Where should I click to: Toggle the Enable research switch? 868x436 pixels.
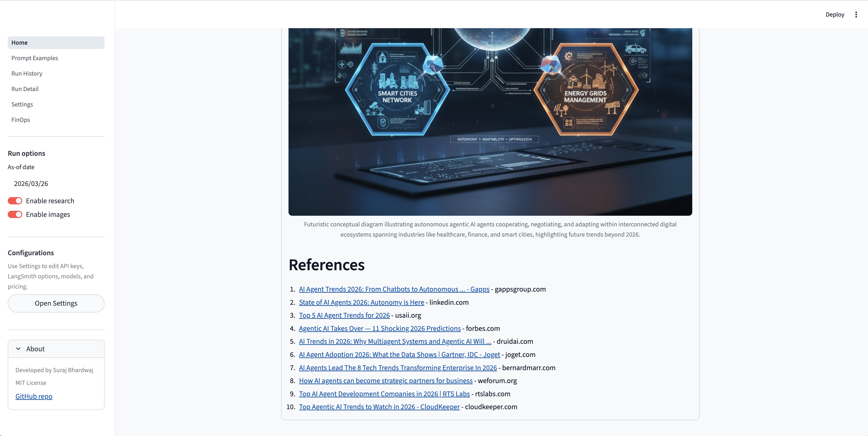15,201
